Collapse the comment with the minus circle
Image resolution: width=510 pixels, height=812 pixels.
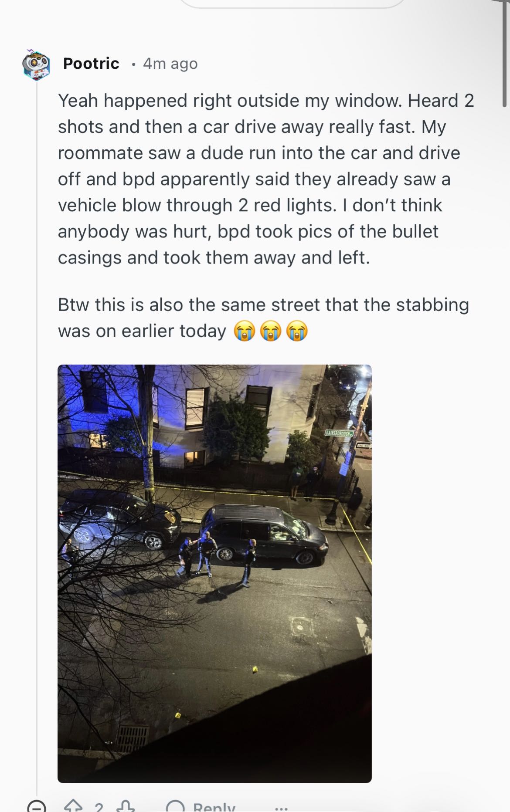36,807
